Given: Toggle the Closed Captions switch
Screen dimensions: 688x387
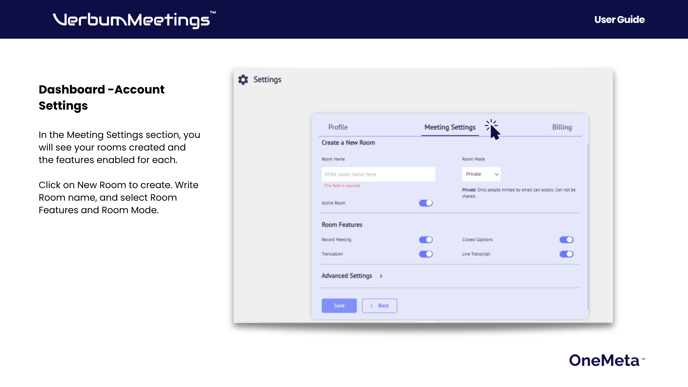Looking at the screenshot, I should click(566, 240).
